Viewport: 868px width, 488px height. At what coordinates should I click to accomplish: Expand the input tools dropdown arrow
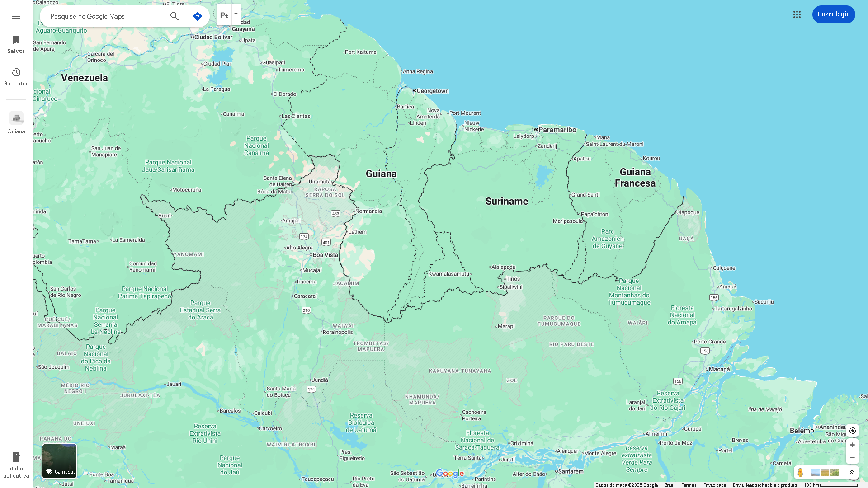pyautogui.click(x=236, y=14)
